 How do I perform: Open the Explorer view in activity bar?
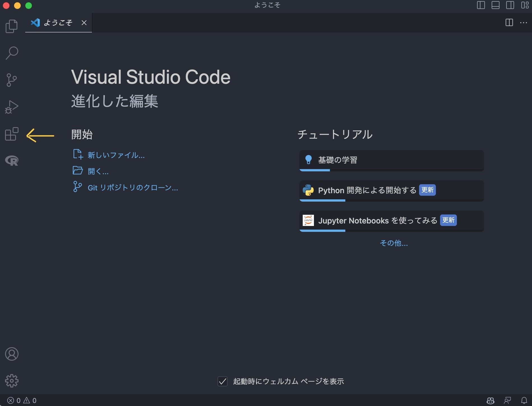coord(11,26)
